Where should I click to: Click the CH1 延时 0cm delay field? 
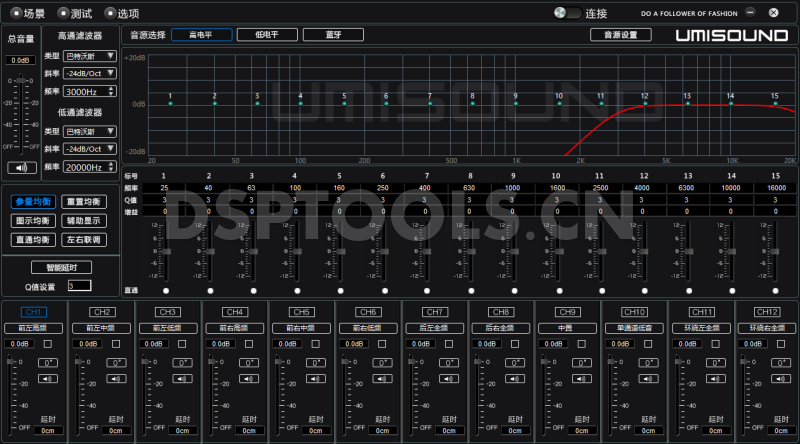click(48, 431)
